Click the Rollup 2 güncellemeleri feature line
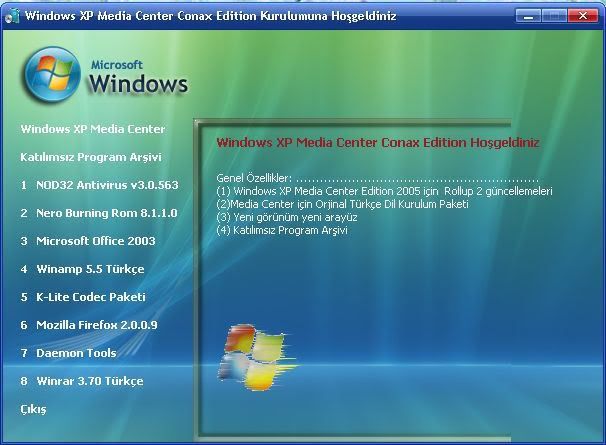Viewport: 606px width, 445px height. 384,191
